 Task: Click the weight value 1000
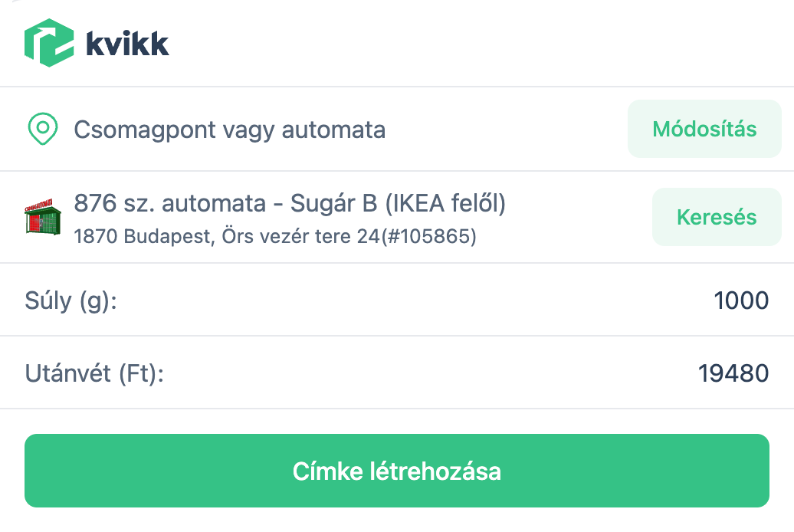click(x=740, y=300)
